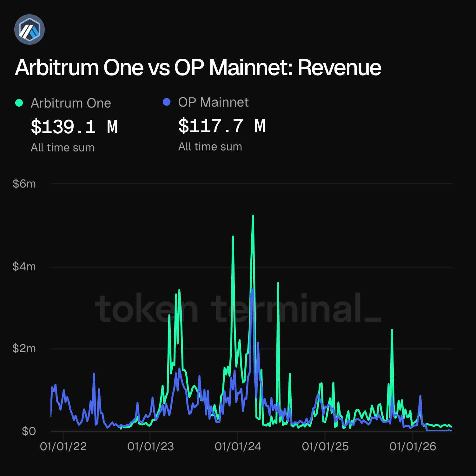The height and width of the screenshot is (476, 476).
Task: Click the $139.1 M all time value
Action: click(74, 127)
